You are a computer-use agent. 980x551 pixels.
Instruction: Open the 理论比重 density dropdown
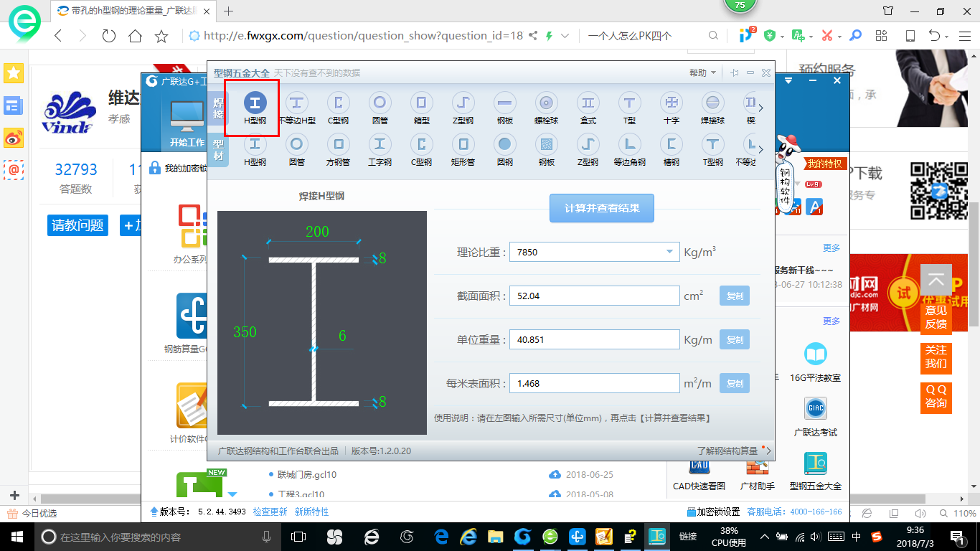[x=669, y=252]
